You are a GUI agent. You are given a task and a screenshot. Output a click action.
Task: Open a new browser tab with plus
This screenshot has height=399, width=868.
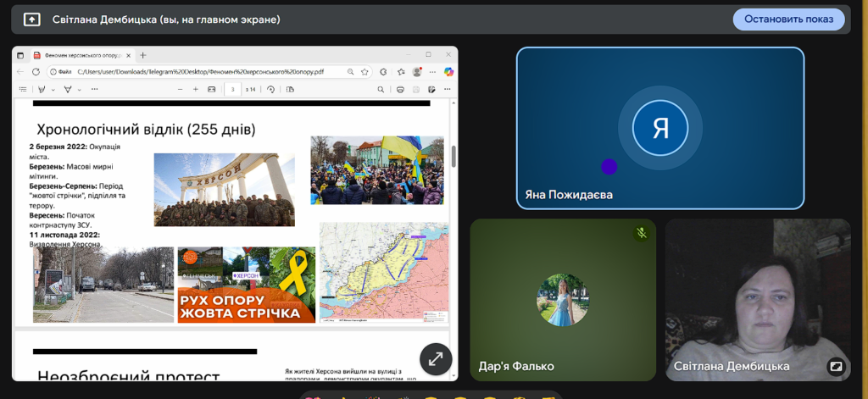(142, 55)
